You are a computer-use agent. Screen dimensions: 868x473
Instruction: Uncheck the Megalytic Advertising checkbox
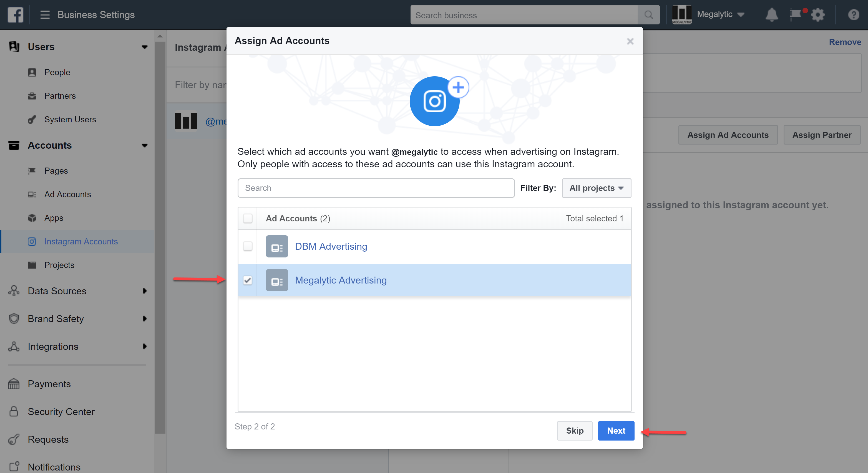point(248,280)
